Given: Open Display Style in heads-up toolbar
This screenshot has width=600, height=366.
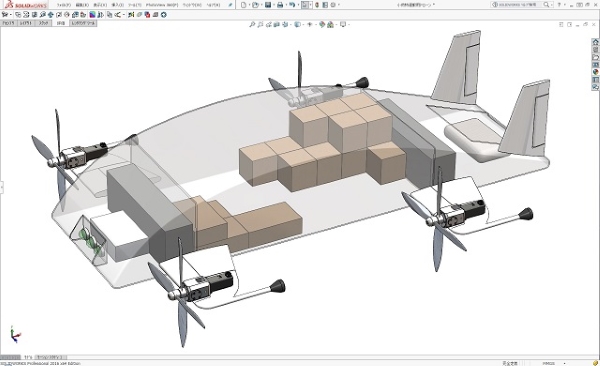Looking at the screenshot, I should pyautogui.click(x=297, y=24).
